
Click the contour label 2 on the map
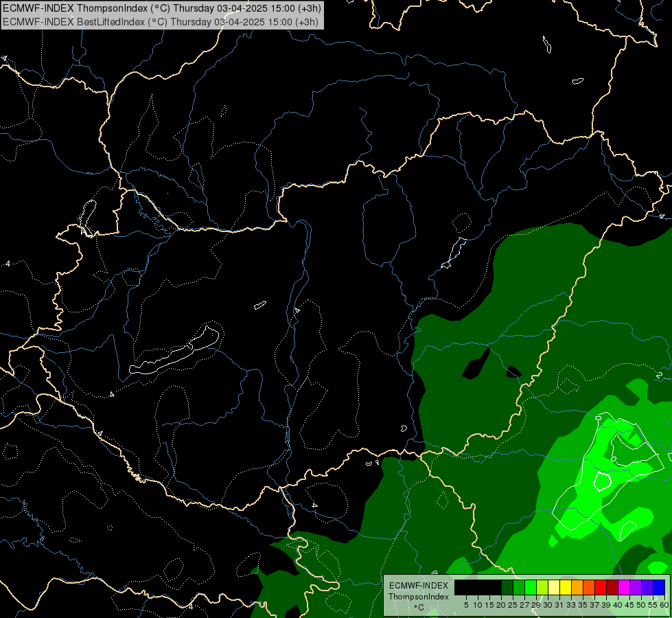click(659, 375)
